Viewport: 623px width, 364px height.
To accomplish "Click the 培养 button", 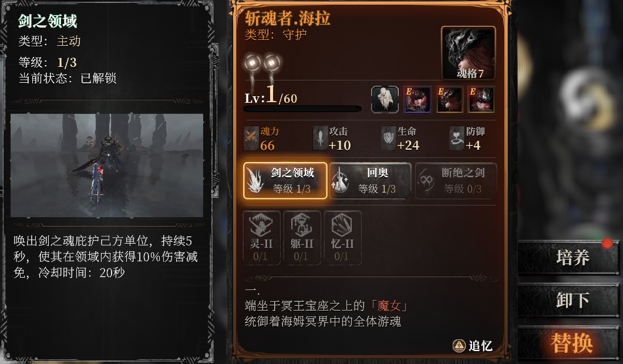I will pyautogui.click(x=569, y=258).
